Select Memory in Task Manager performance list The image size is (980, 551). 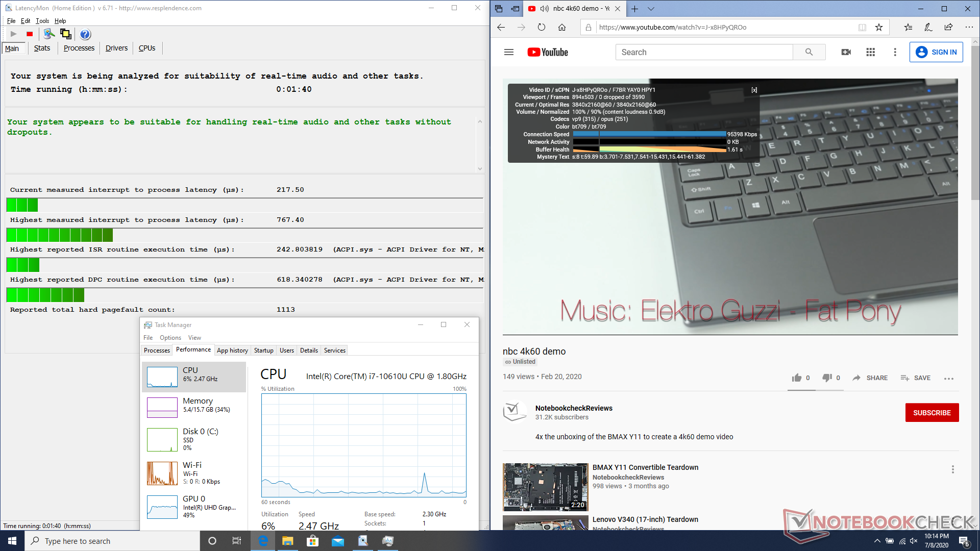click(x=194, y=405)
